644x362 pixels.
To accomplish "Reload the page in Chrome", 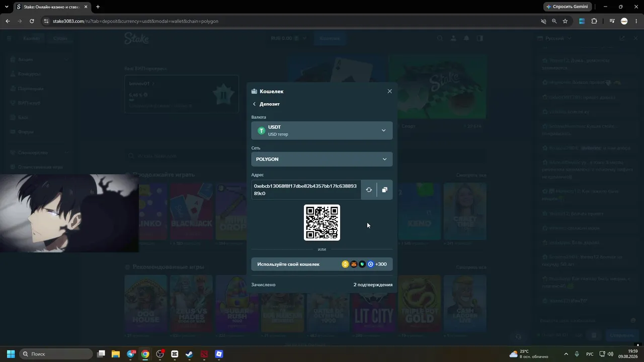I will (x=32, y=21).
